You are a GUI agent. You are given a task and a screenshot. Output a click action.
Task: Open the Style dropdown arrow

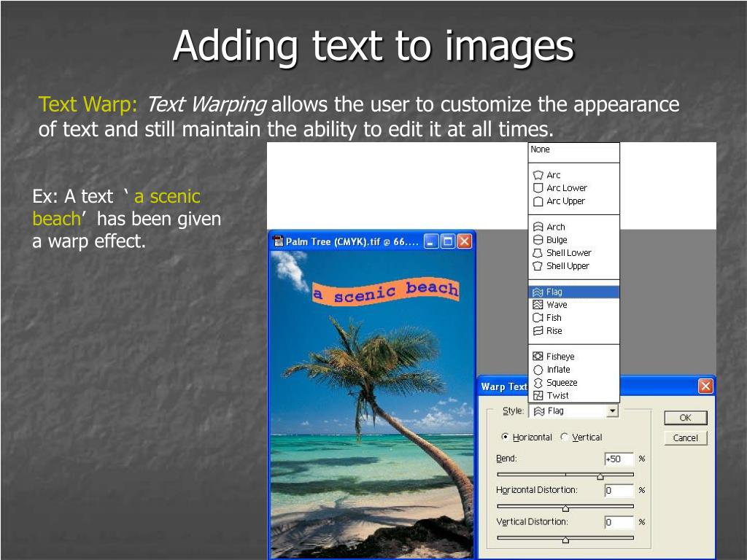click(612, 411)
